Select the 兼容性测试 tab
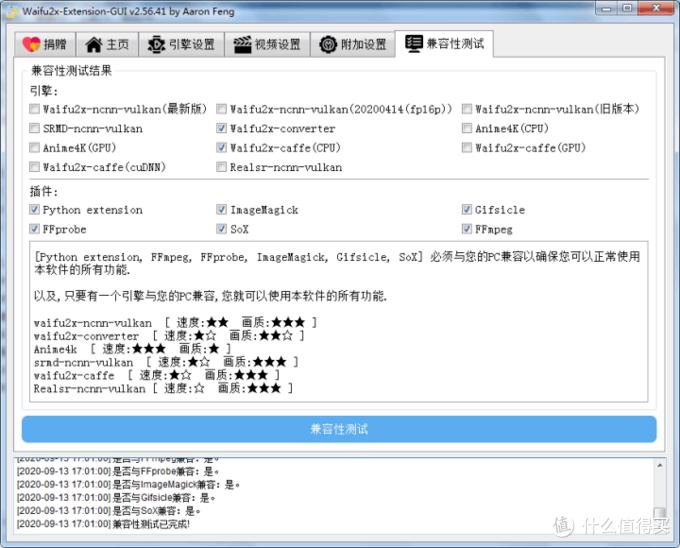680x548 pixels. 445,43
